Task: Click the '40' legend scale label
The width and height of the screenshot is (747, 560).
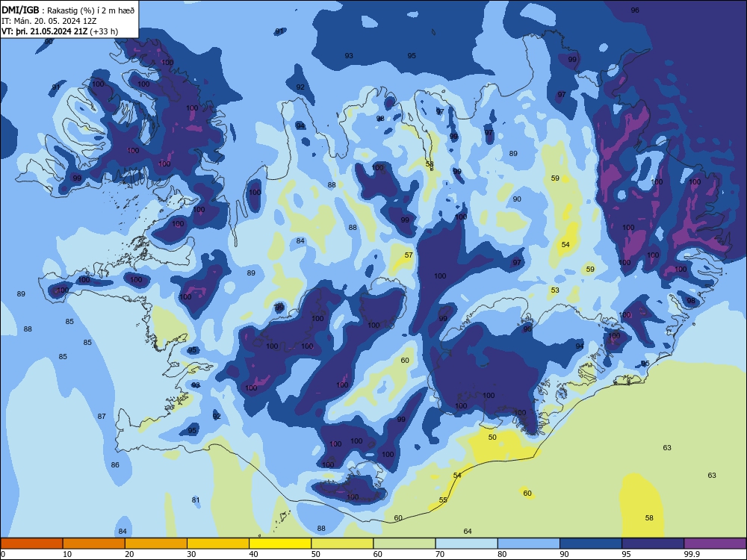Action: click(x=253, y=554)
